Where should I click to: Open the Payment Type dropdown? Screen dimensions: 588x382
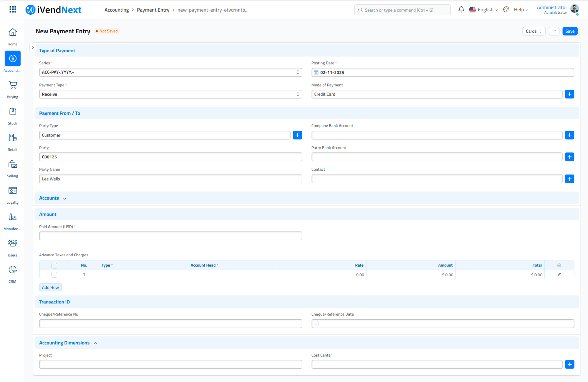pos(170,94)
